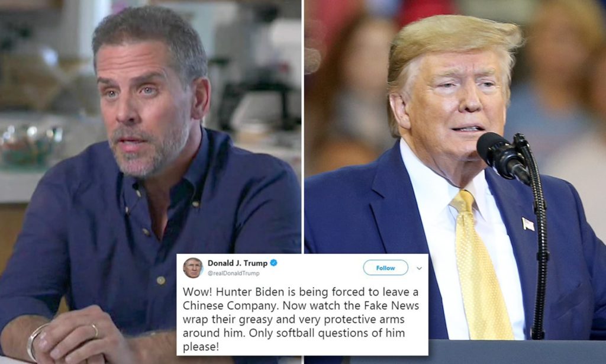Viewport: 606px width, 364px height.
Task: Click the final word "please!" in the tweet
Action: pos(201,347)
